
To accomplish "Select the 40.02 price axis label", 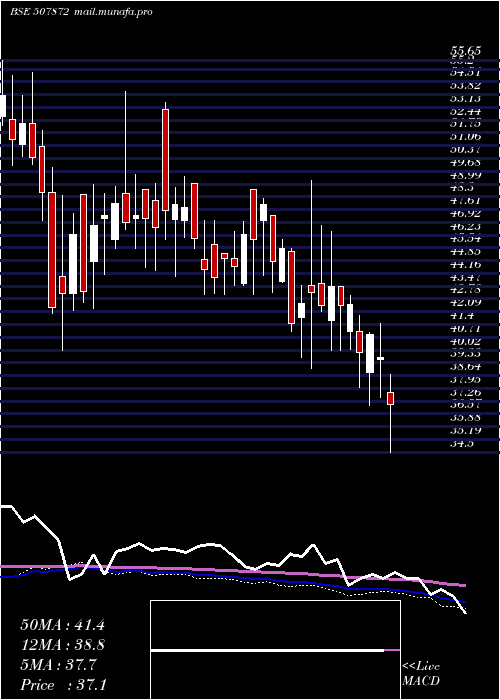I will [x=465, y=342].
